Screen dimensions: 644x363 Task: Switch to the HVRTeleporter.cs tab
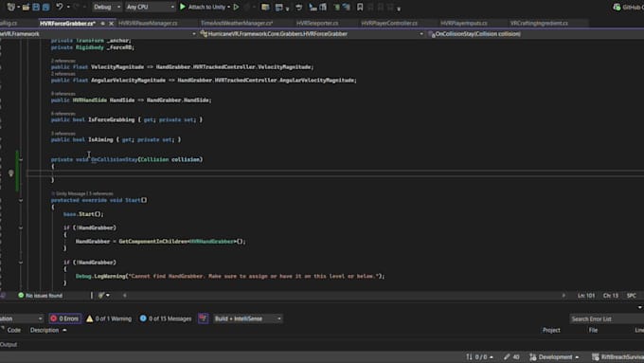point(317,24)
